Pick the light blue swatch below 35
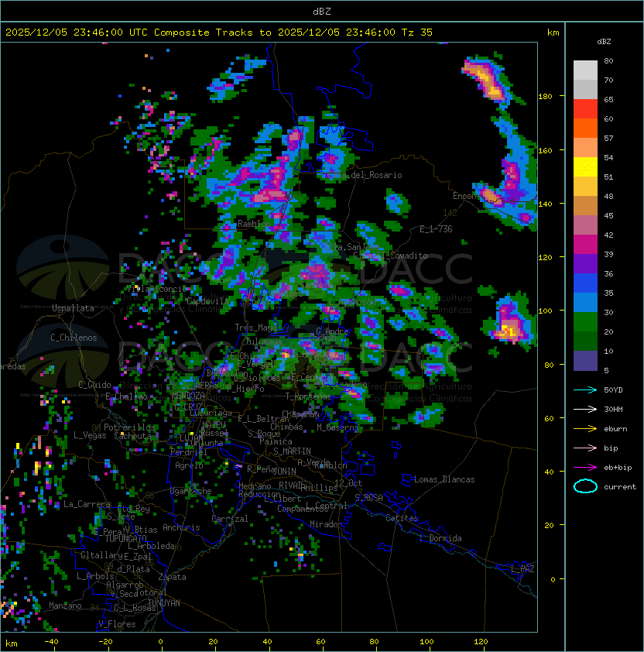Image resolution: width=644 pixels, height=652 pixels. tap(585, 302)
